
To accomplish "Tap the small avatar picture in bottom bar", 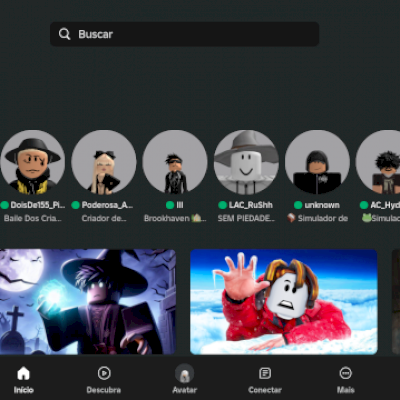I will click(184, 373).
